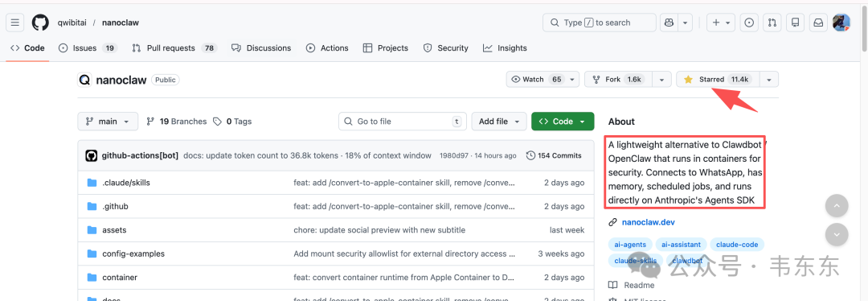Open the Add file dropdown
The width and height of the screenshot is (868, 301).
point(499,122)
